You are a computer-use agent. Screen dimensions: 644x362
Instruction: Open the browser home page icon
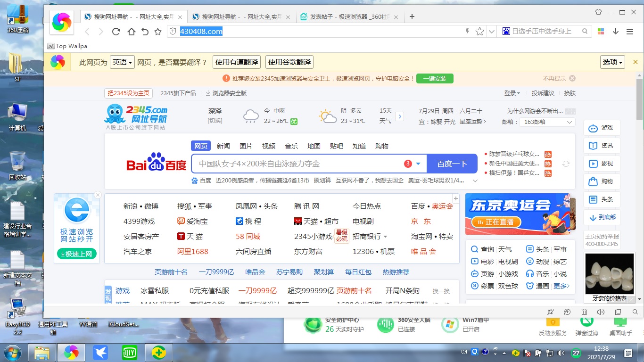tap(132, 32)
